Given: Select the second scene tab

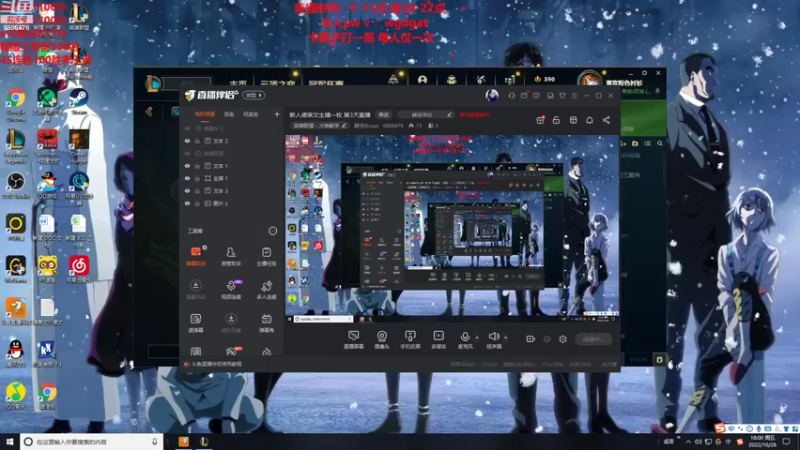Looking at the screenshot, I should 229,114.
